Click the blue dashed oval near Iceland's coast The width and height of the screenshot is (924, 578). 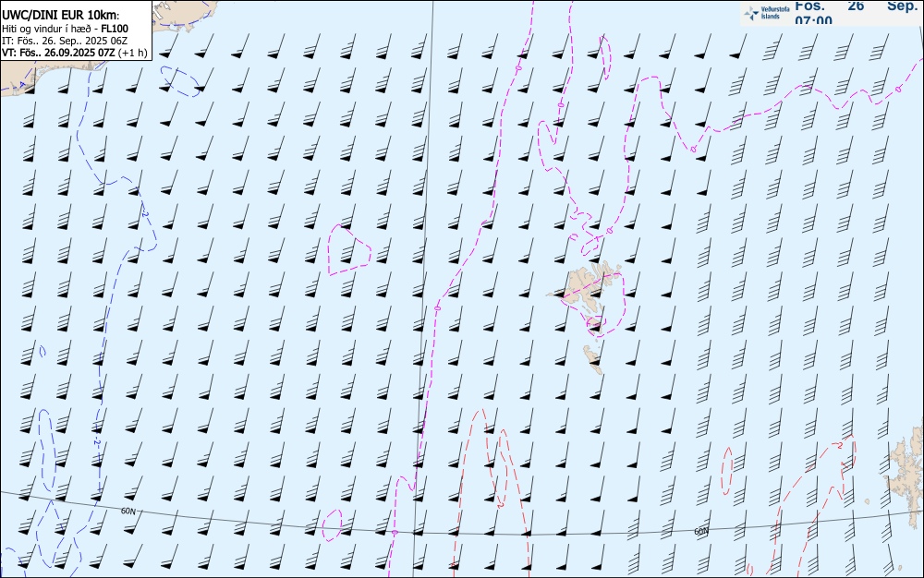pos(181,81)
